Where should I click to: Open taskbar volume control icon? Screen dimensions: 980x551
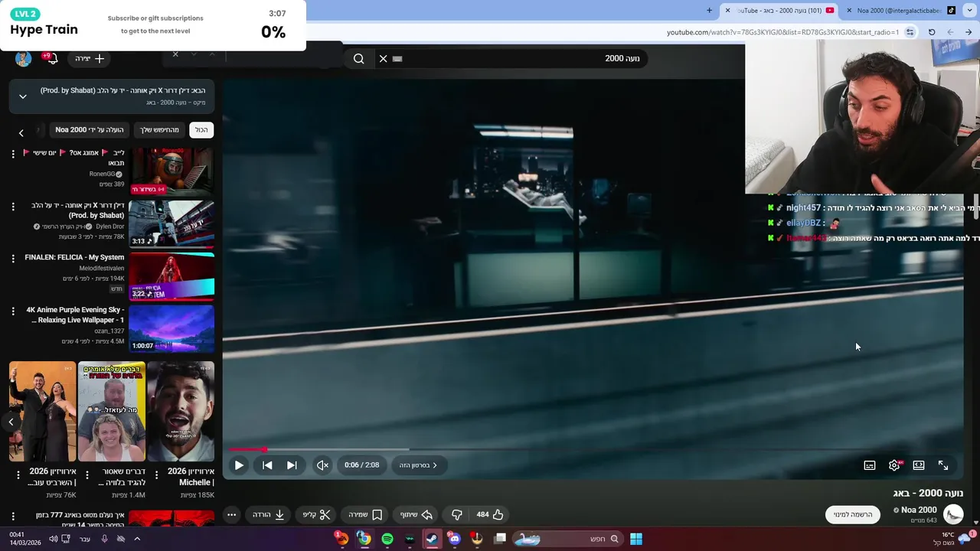point(53,539)
